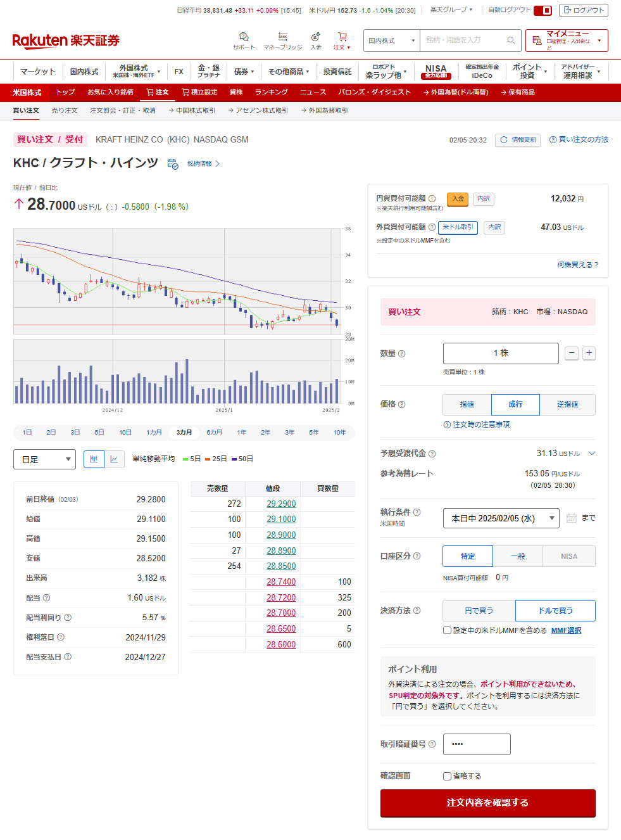Click the support chat icon in header
621x840 pixels.
[244, 37]
